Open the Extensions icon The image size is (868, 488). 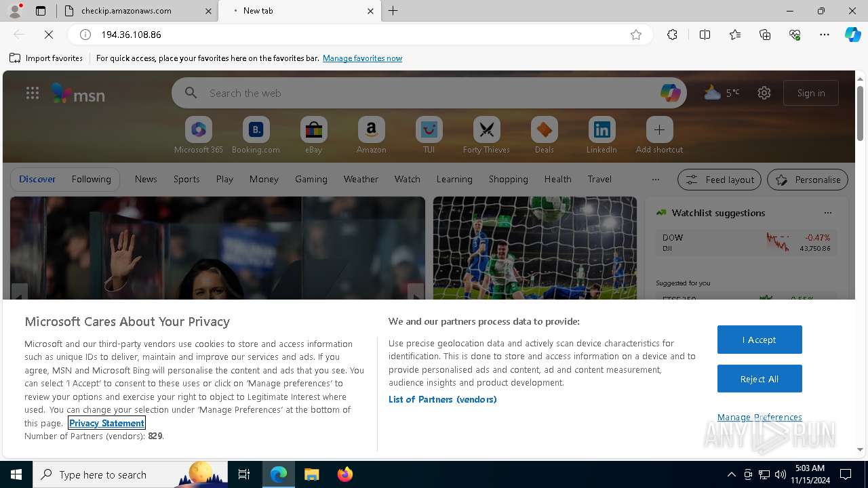point(672,35)
